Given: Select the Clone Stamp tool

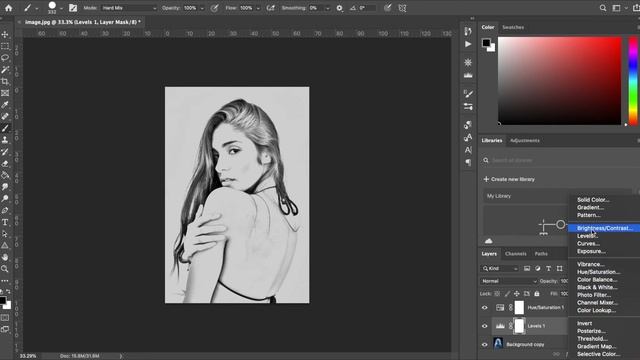Looking at the screenshot, I should tap(5, 140).
